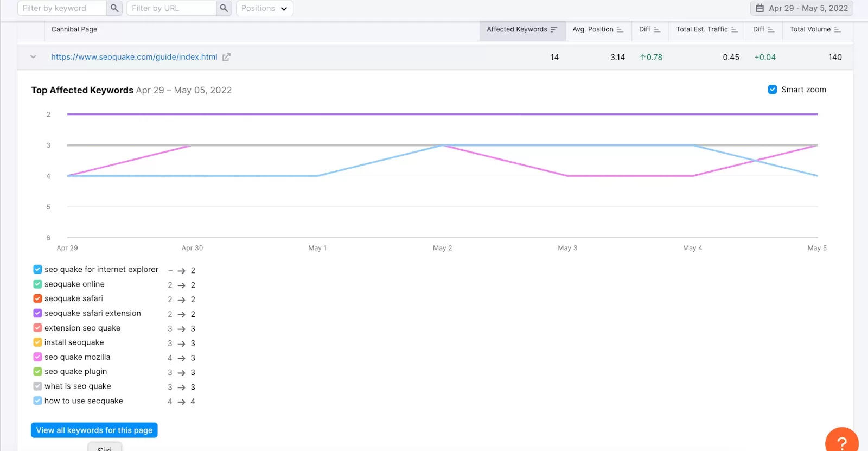
Task: Sort by Avg. Position column icon
Action: tap(620, 29)
